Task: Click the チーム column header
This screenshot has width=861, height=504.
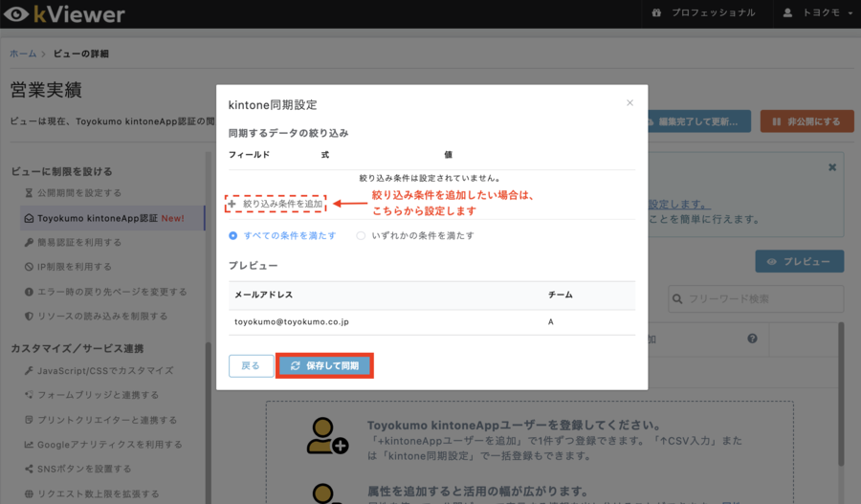Action: click(x=560, y=295)
